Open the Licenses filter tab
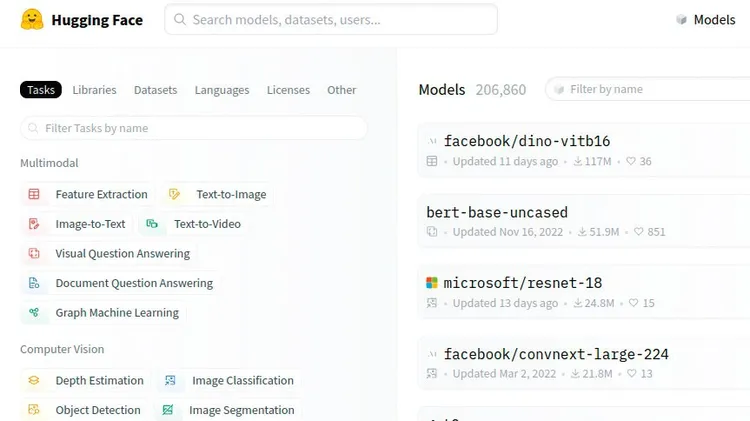This screenshot has height=421, width=750. [288, 90]
